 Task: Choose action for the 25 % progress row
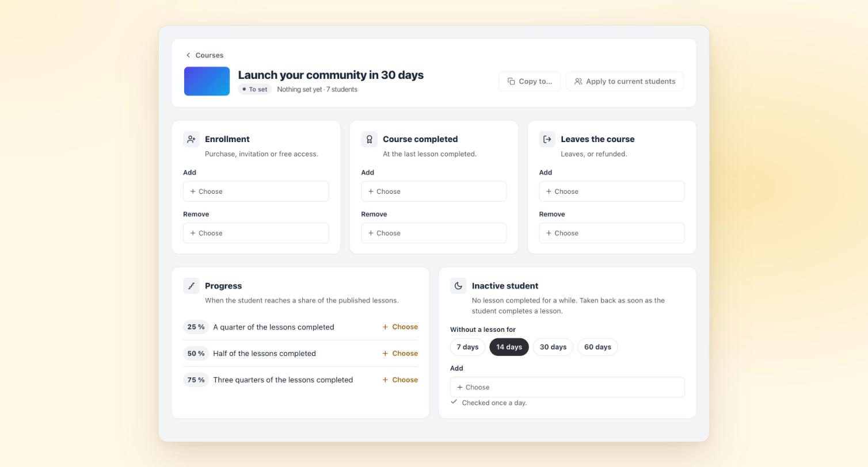tap(400, 327)
